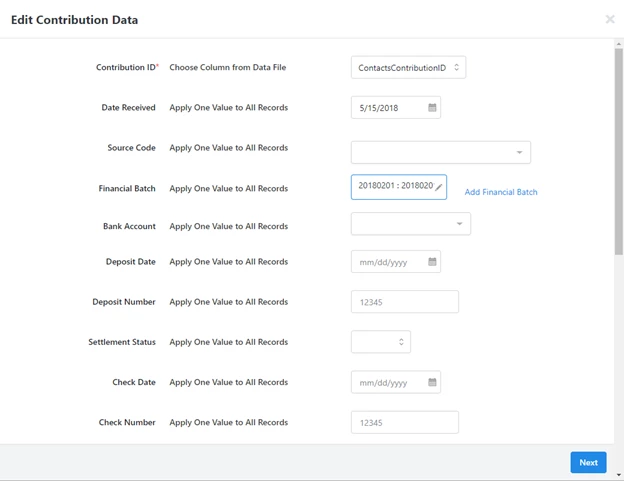Click the Check Date mm/dd/yyyy field

pyautogui.click(x=396, y=382)
